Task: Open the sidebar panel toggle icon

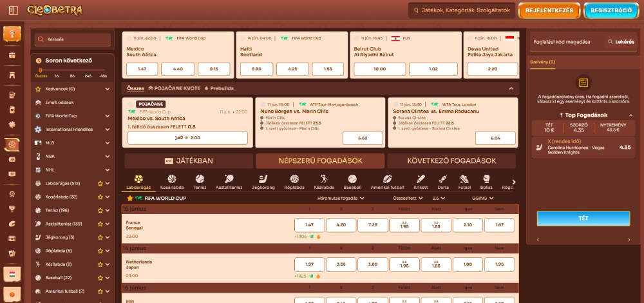Action: (13, 10)
